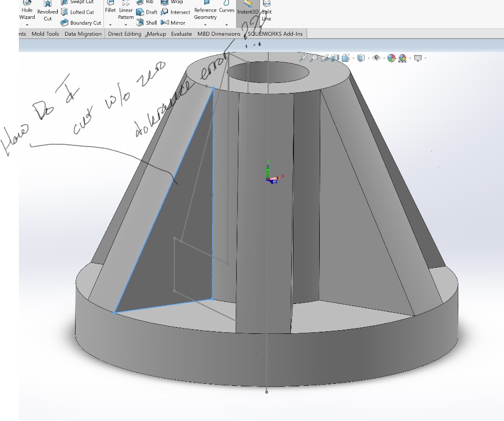The width and height of the screenshot is (504, 421).
Task: Open the Direct Editing tab
Action: tap(125, 34)
